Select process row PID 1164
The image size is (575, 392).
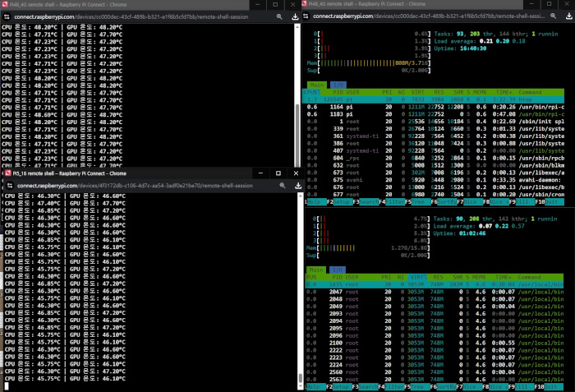[433, 107]
